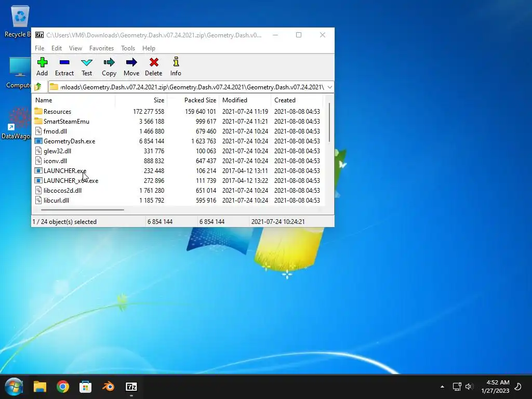
Task: Click the red Delete icon
Action: click(x=154, y=62)
